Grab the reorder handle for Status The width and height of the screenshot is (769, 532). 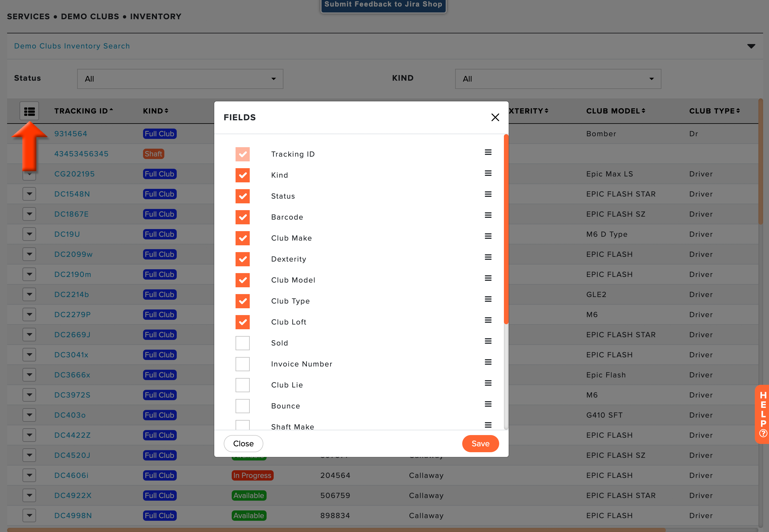488,194
